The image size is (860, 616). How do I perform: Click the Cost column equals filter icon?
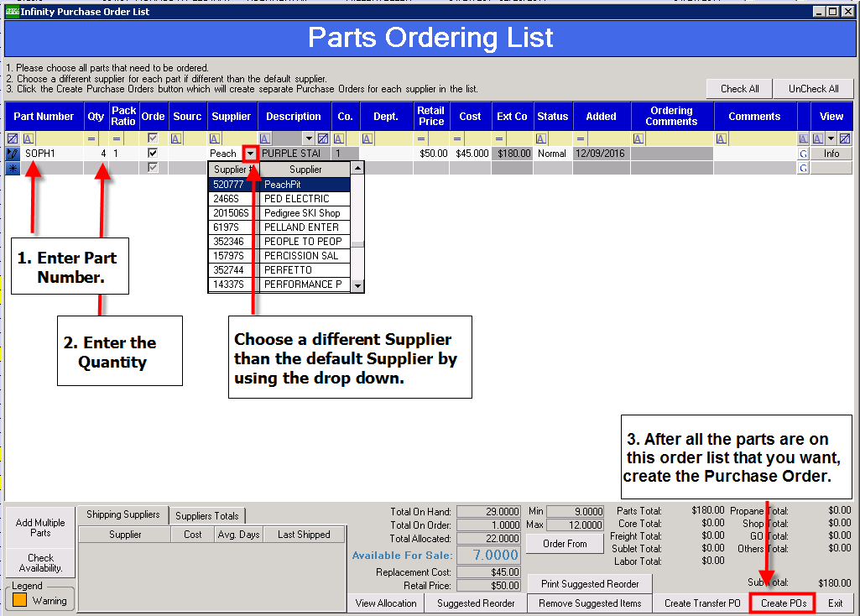(457, 138)
